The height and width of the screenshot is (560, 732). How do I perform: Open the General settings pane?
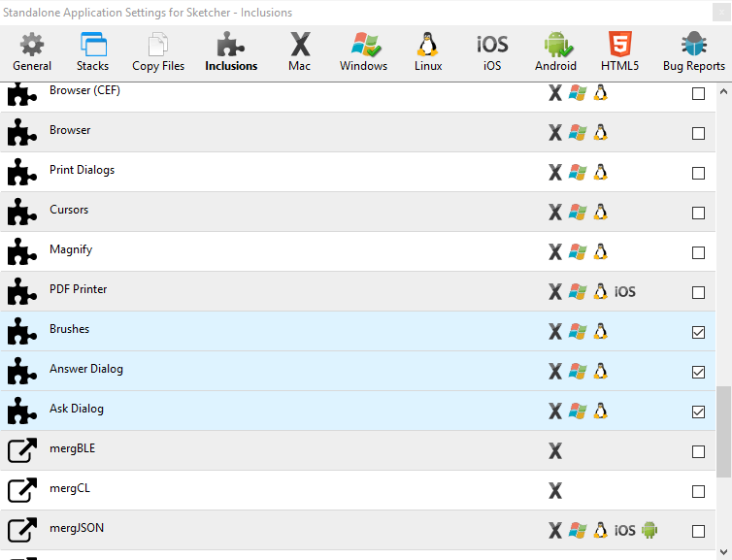[x=32, y=51]
